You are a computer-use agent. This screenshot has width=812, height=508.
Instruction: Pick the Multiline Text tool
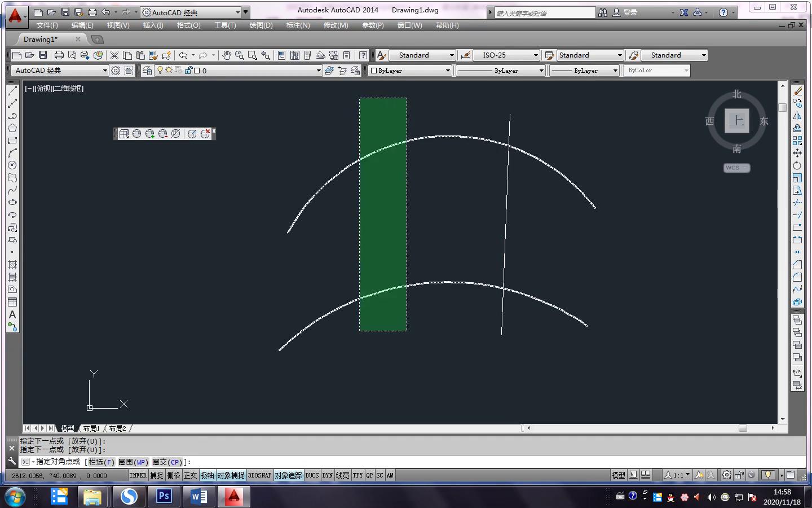pyautogui.click(x=12, y=314)
